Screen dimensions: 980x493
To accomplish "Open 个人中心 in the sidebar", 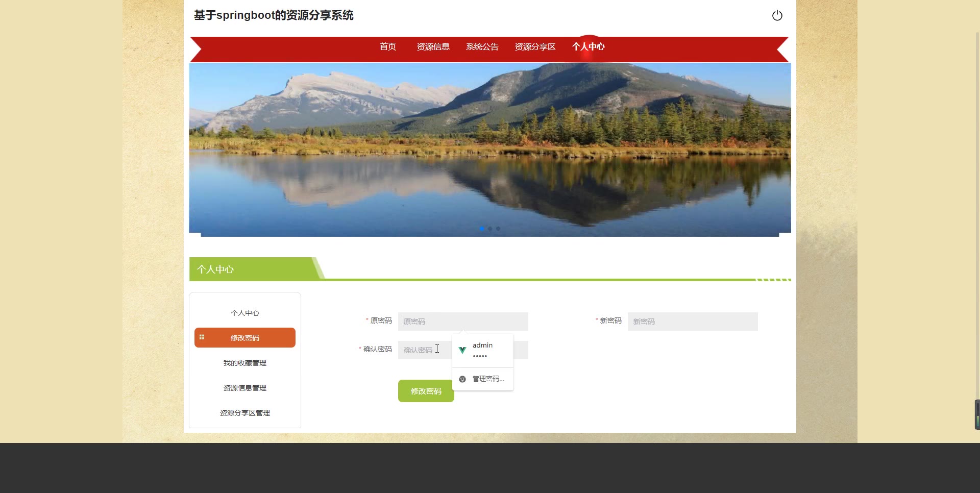I will coord(245,313).
